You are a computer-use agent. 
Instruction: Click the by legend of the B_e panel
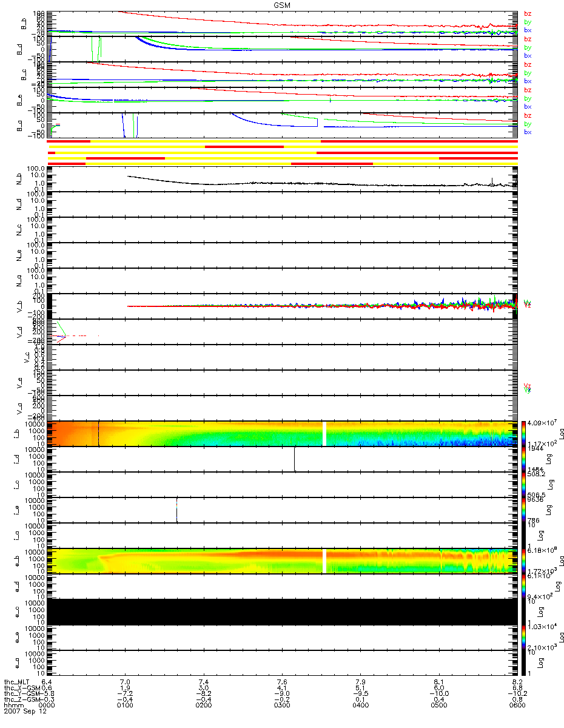point(528,98)
